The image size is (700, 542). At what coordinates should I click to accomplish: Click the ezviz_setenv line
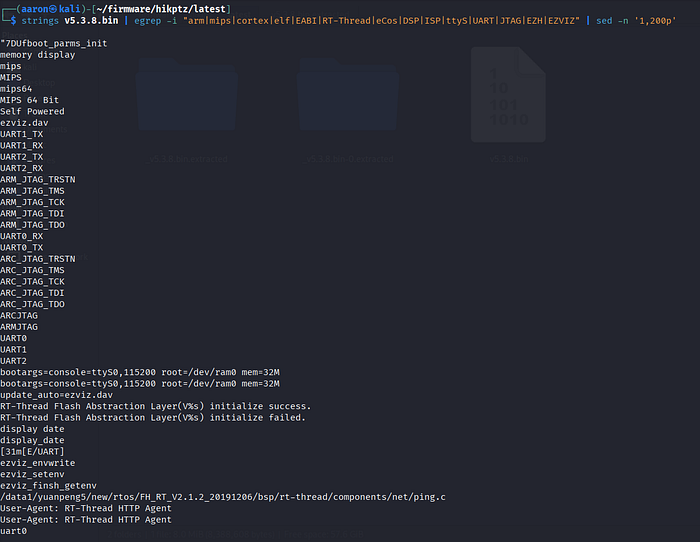point(32,475)
